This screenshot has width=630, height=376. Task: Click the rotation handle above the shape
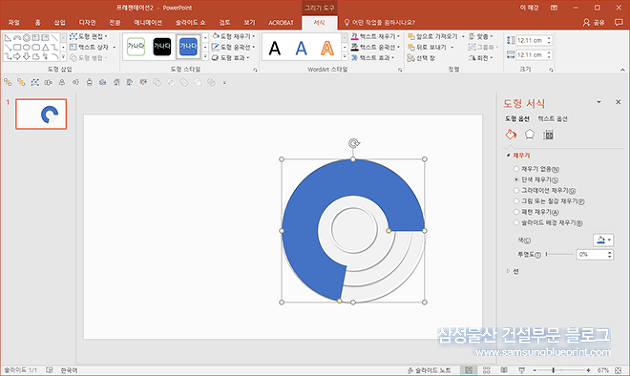pos(354,143)
